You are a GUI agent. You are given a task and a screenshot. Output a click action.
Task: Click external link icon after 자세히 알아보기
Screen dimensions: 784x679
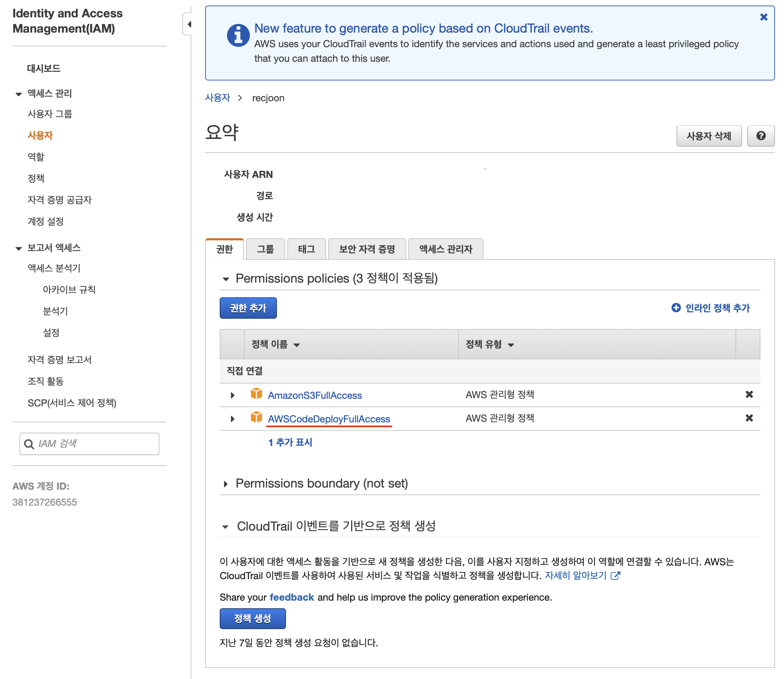[x=615, y=576]
